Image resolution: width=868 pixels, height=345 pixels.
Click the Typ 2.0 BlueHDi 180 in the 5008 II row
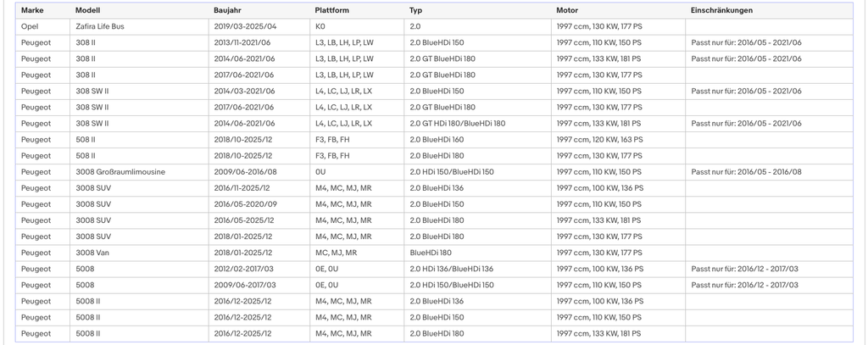click(477, 333)
